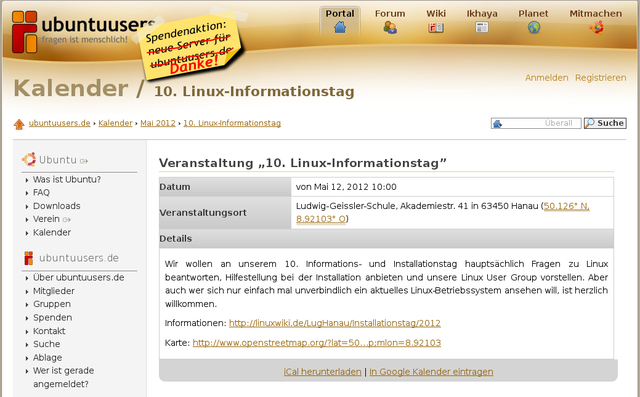Image resolution: width=640 pixels, height=397 pixels.
Task: Open the Ikhaya newspaper icon
Action: (x=482, y=28)
